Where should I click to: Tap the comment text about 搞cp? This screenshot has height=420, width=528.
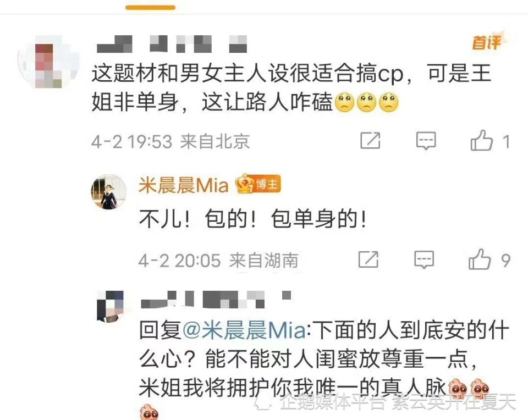pos(291,87)
